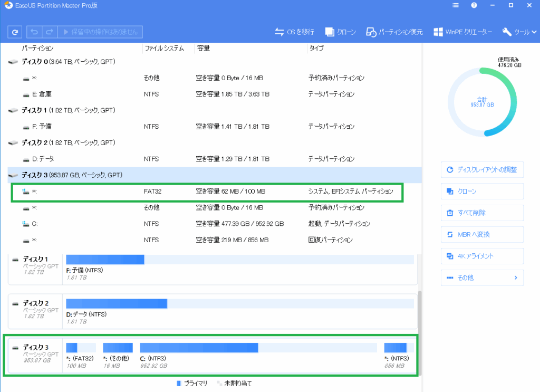Expand その他 options in right panel
This screenshot has width=540, height=392.
[x=482, y=278]
